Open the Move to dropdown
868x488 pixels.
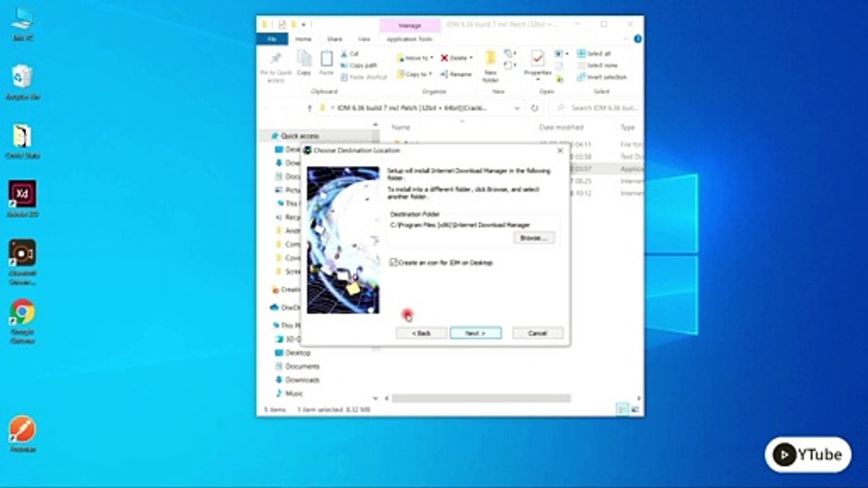pos(414,58)
